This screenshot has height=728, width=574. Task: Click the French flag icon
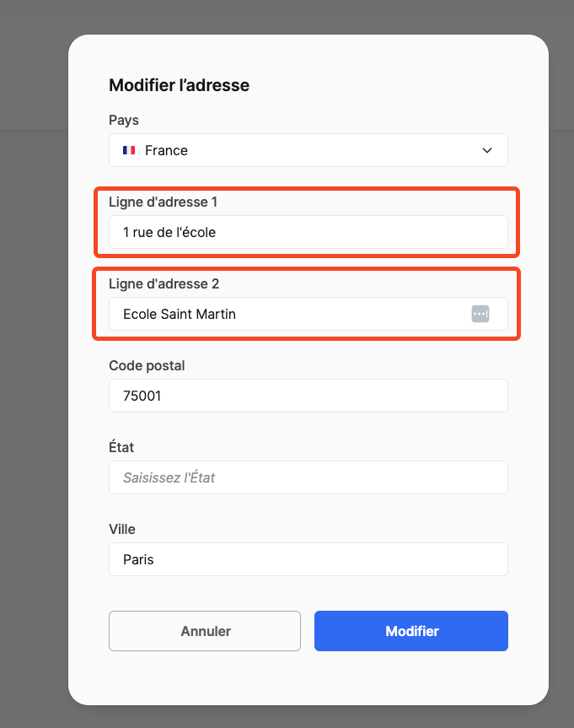tap(129, 150)
